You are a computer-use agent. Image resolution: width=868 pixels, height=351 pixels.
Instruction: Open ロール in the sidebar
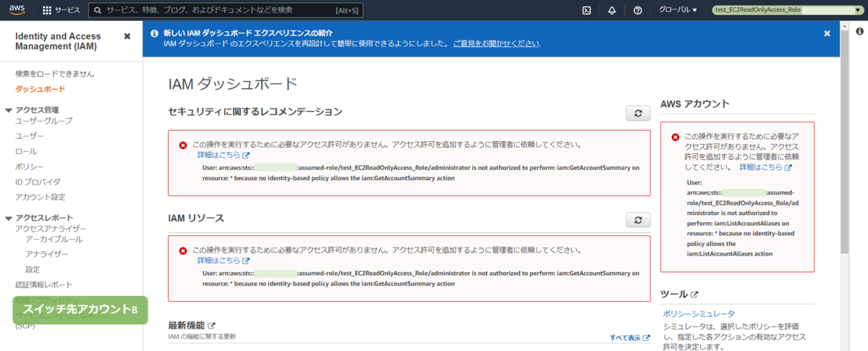pos(26,151)
